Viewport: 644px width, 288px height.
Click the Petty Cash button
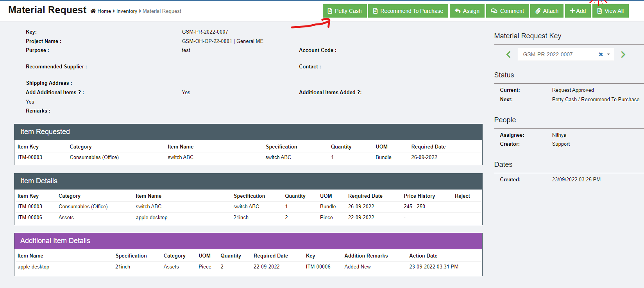(x=344, y=11)
